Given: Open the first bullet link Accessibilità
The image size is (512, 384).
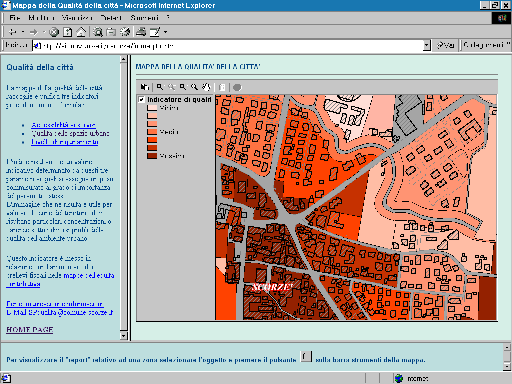Looking at the screenshot, I should [x=63, y=125].
